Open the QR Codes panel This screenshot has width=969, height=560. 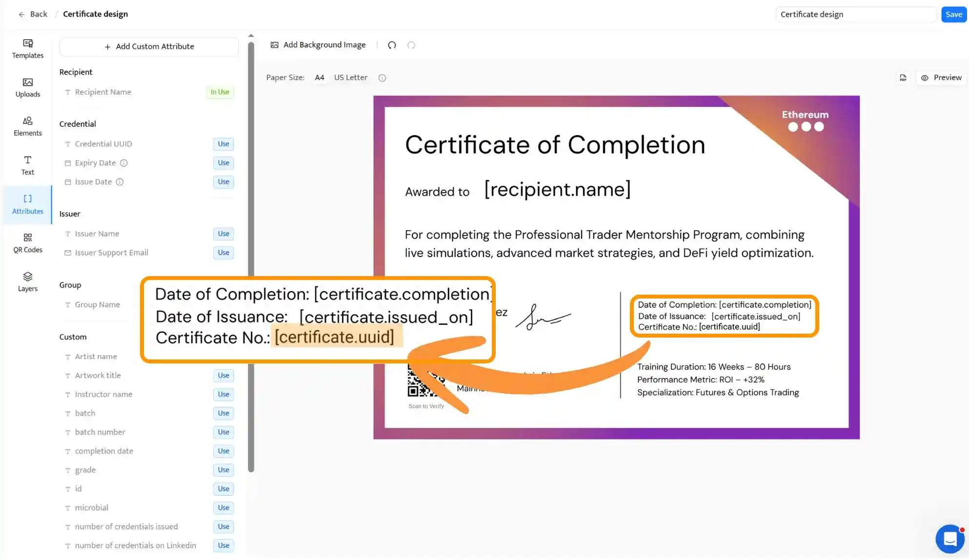click(27, 243)
